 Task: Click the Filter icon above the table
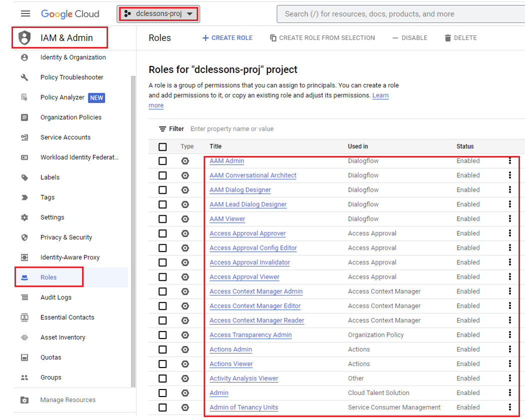pos(162,129)
